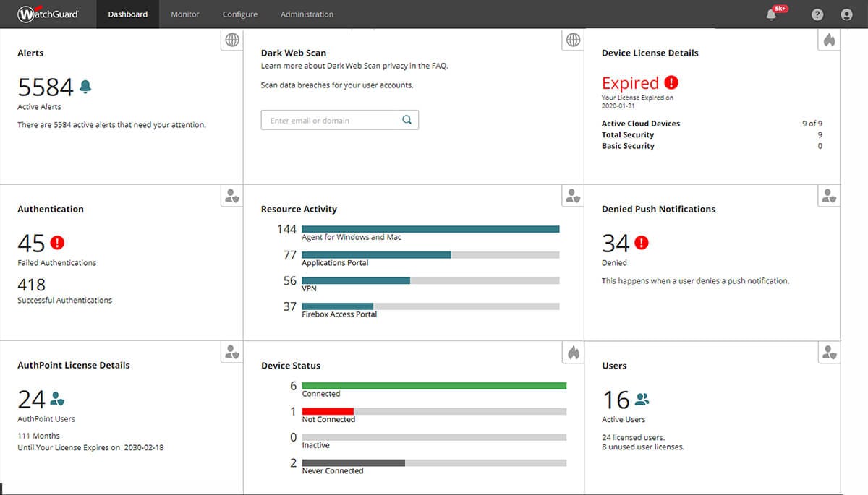Click the 5584 Active Alerts count
The width and height of the screenshot is (868, 495).
[46, 88]
